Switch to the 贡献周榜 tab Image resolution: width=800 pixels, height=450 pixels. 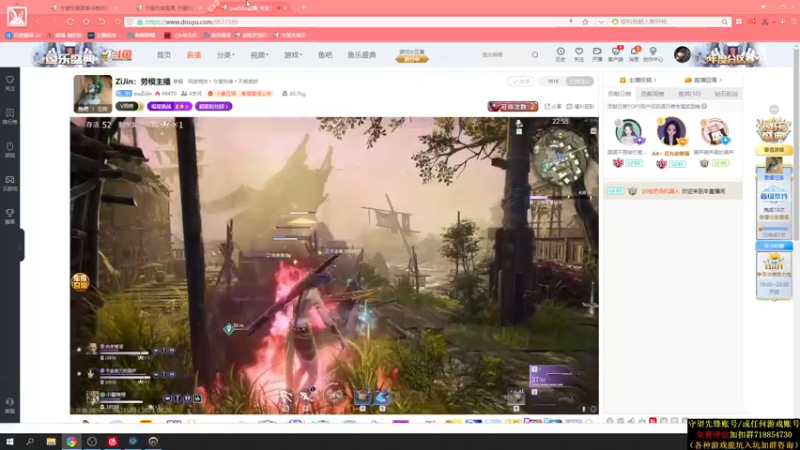click(x=653, y=94)
